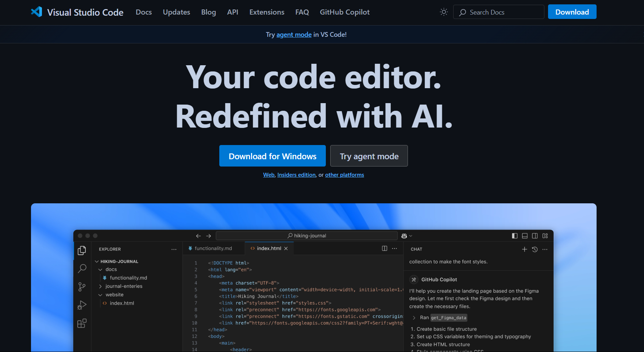Image resolution: width=644 pixels, height=352 pixels.
Task: Start a new chat with the plus icon
Action: pyautogui.click(x=525, y=249)
